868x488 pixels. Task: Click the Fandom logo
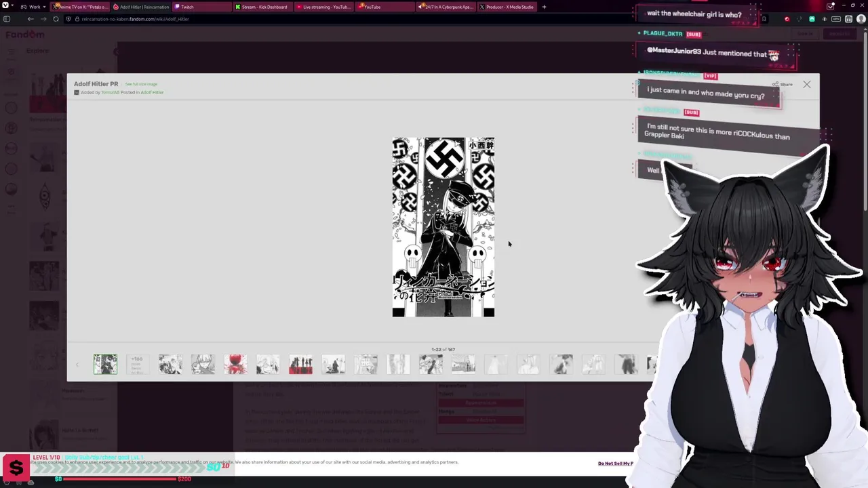point(25,35)
